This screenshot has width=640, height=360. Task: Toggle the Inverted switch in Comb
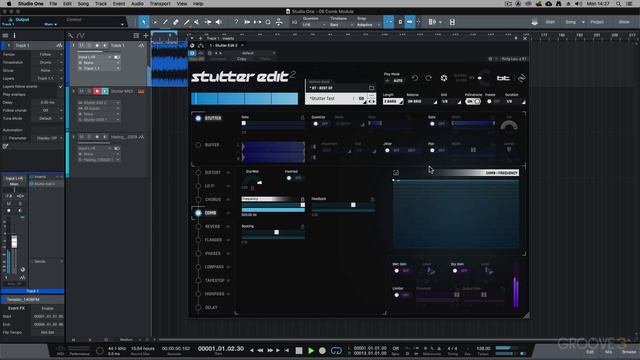tap(294, 178)
